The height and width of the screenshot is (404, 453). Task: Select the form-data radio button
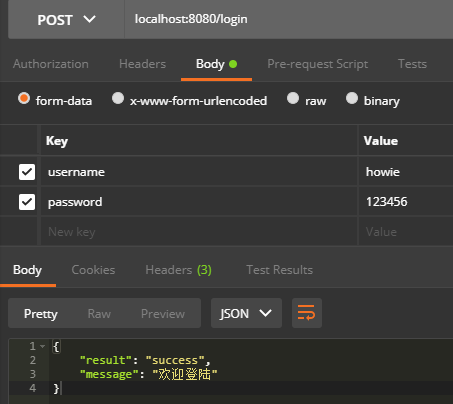(x=24, y=98)
